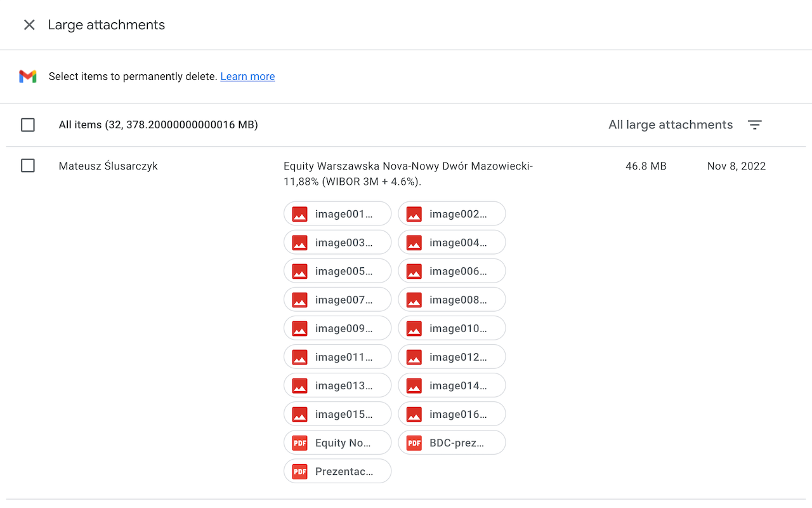Click the sender name Mateusz Ślusarczyk
812x508 pixels.
[108, 166]
